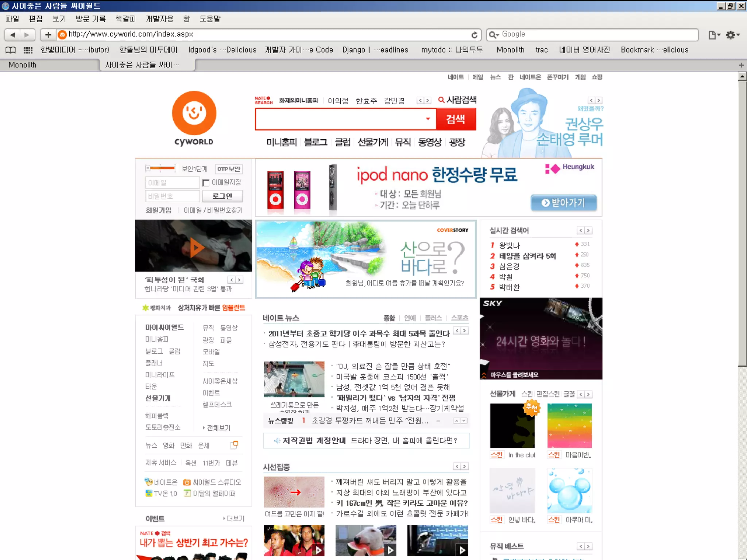Screen dimensions: 747x560
Task: Expand the Nate search box dropdown arrow
Action: 428,119
